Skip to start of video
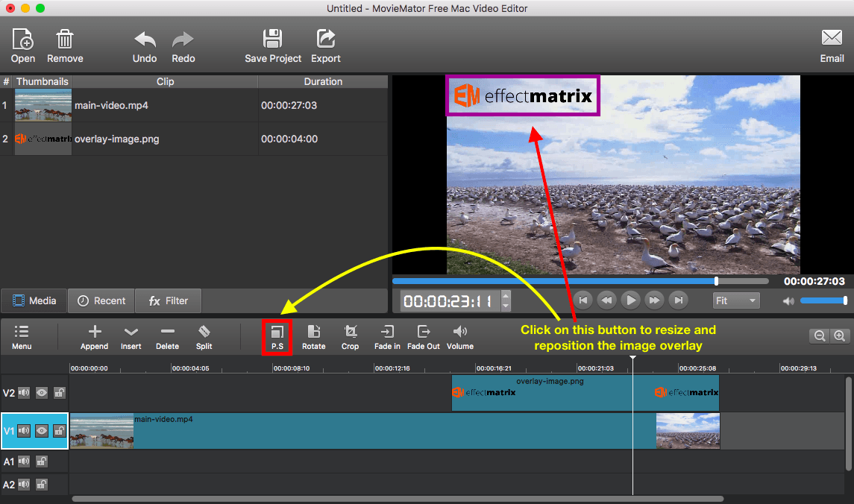This screenshot has height=504, width=854. pyautogui.click(x=583, y=300)
